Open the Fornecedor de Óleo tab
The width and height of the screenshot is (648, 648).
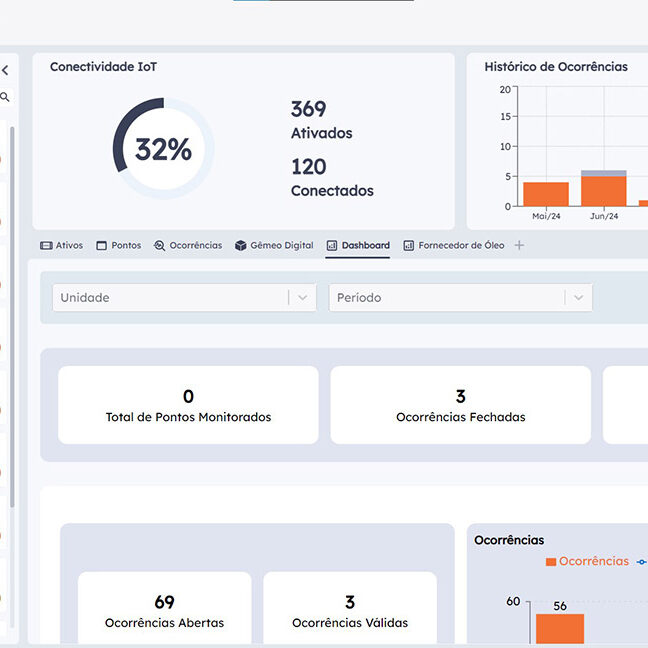(461, 245)
